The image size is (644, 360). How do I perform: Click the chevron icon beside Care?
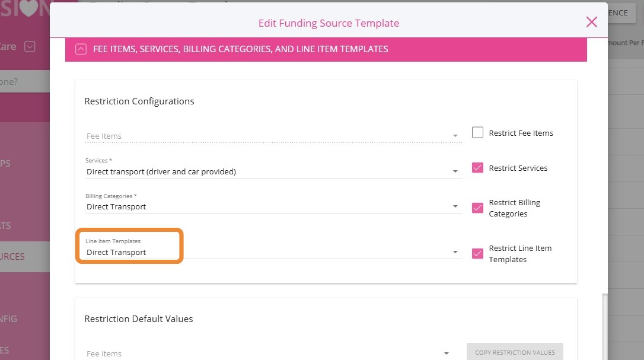(x=30, y=46)
